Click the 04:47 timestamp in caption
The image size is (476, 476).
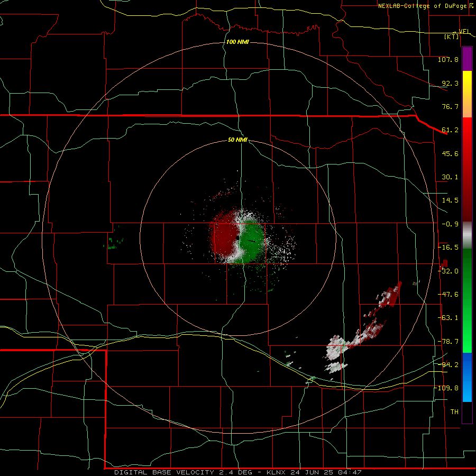350,472
